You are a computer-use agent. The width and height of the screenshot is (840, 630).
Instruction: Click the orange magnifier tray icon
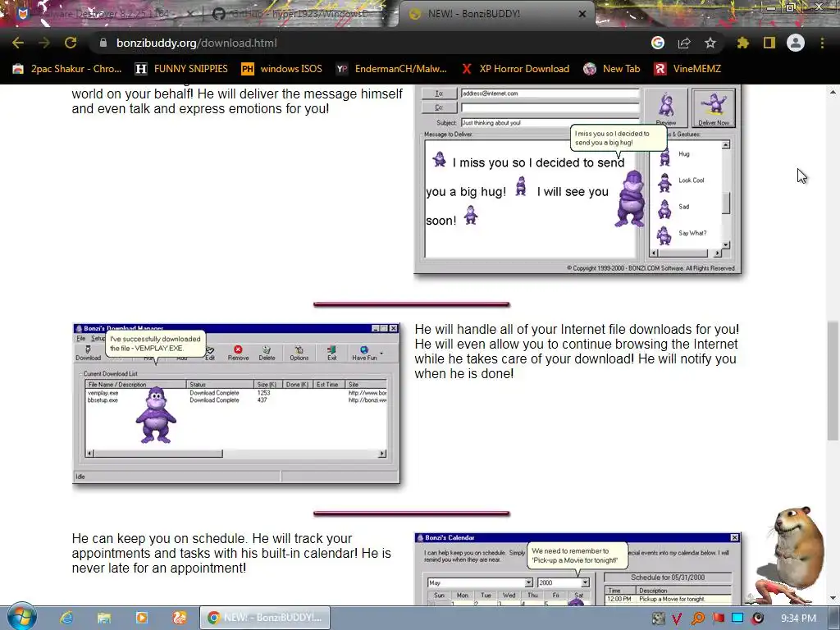(697, 619)
